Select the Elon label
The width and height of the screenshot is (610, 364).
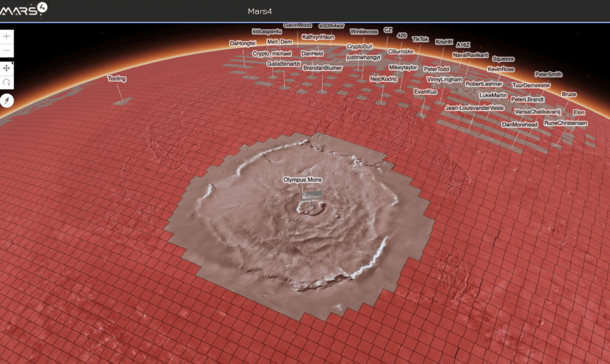(579, 112)
